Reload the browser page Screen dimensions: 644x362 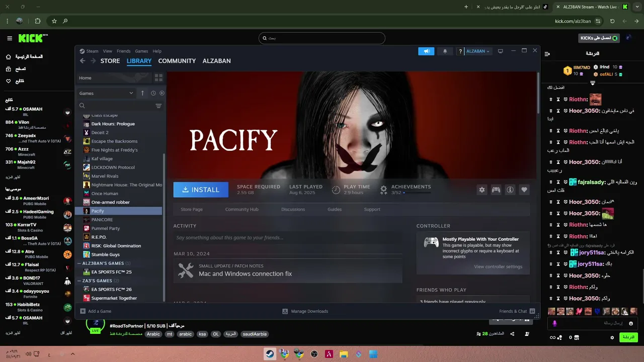pos(612,21)
